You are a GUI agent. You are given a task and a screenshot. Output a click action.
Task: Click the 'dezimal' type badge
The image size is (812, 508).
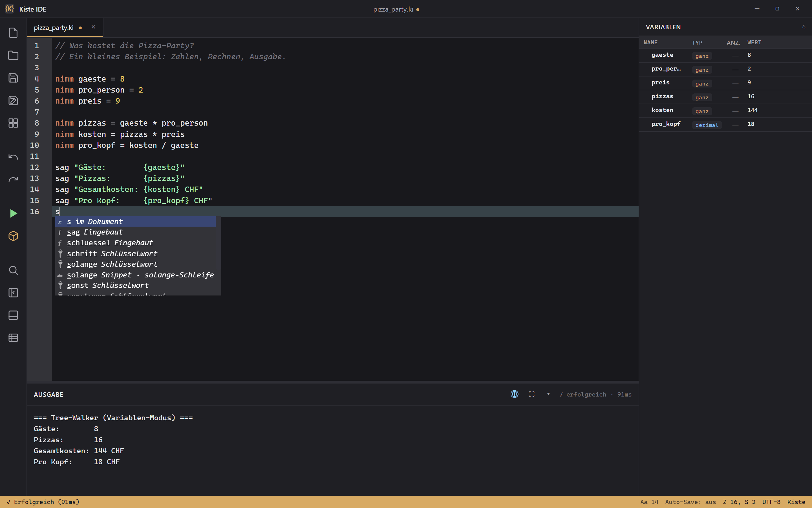(x=707, y=125)
